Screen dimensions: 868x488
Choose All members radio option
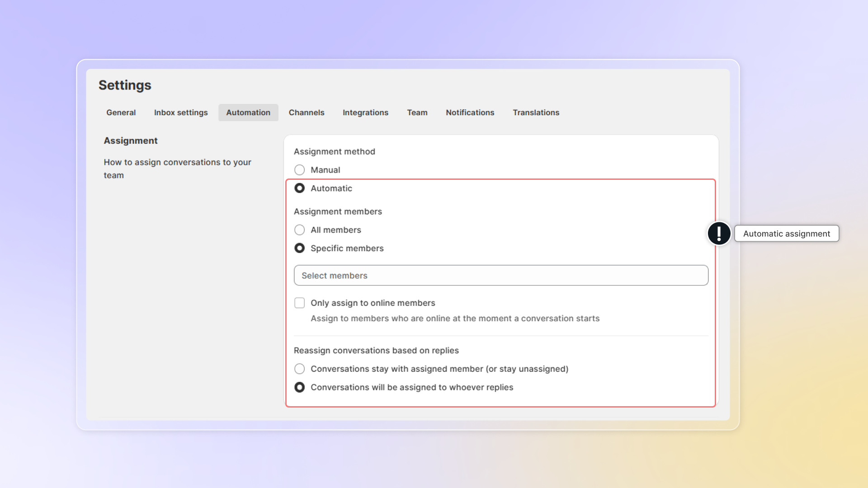point(299,230)
